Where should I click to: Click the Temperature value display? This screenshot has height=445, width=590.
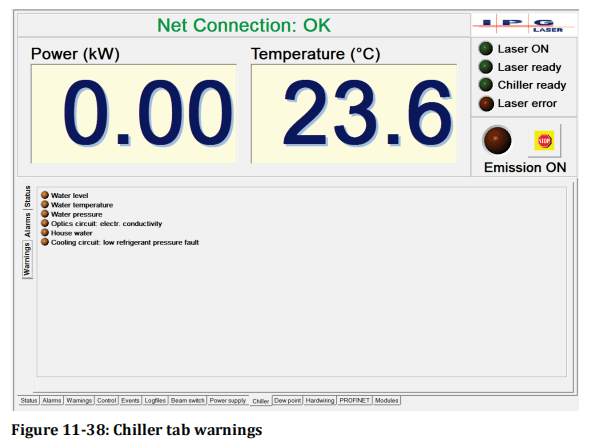pyautogui.click(x=354, y=114)
